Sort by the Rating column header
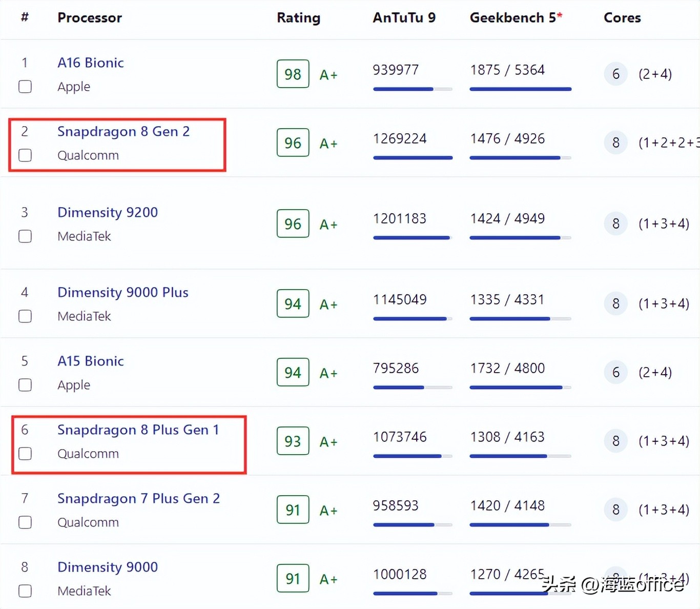The height and width of the screenshot is (609, 700). pyautogui.click(x=298, y=18)
